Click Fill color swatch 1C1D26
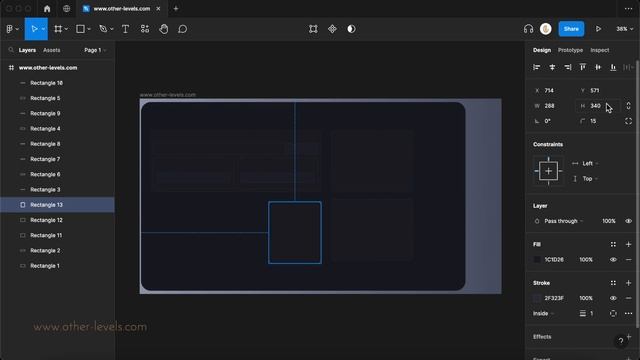The image size is (640, 360). (537, 260)
